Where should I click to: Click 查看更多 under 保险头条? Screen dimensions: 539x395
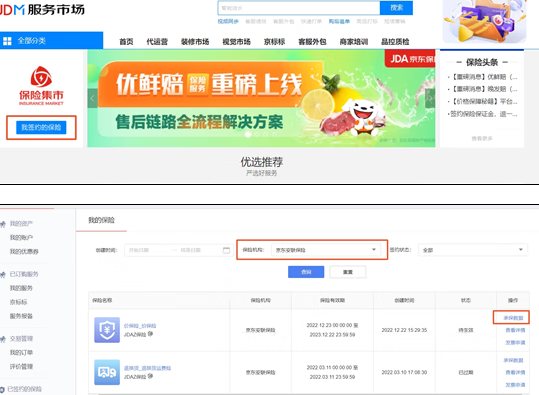(482, 139)
